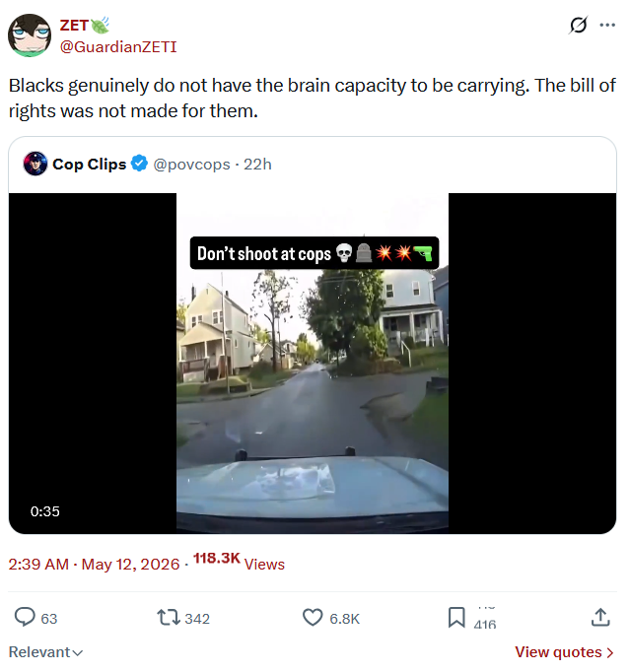Screen dimensions: 629x672
Task: Open the reply comment icon
Action: coord(25,617)
